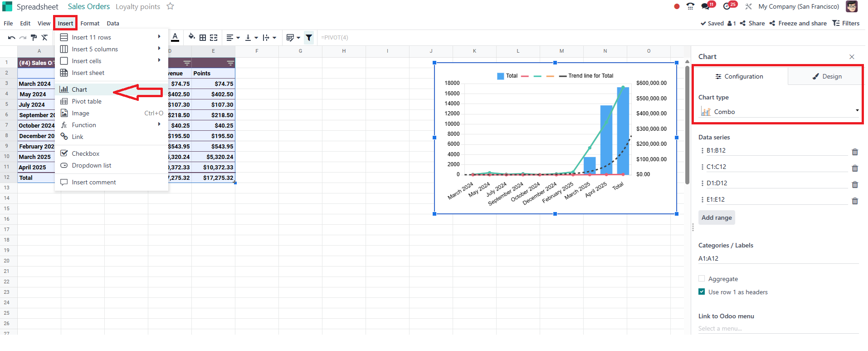Choose Dropdown list from Insert menu
868x351 pixels.
coord(111,165)
